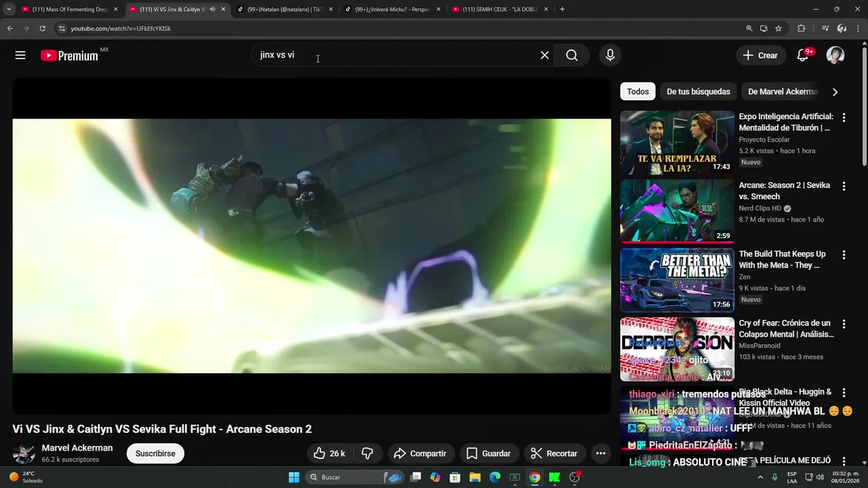The height and width of the screenshot is (488, 868).
Task: Open Chrome three-dot menu
Action: pos(859,28)
